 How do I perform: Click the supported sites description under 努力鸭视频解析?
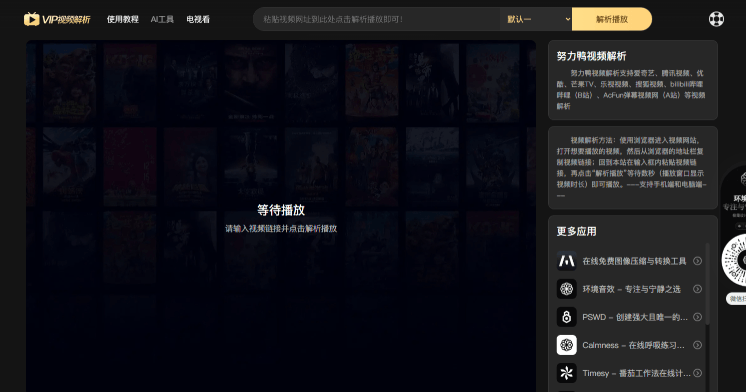pos(631,89)
